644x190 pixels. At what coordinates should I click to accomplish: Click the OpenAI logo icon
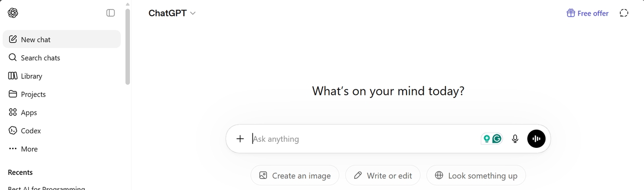tap(13, 13)
